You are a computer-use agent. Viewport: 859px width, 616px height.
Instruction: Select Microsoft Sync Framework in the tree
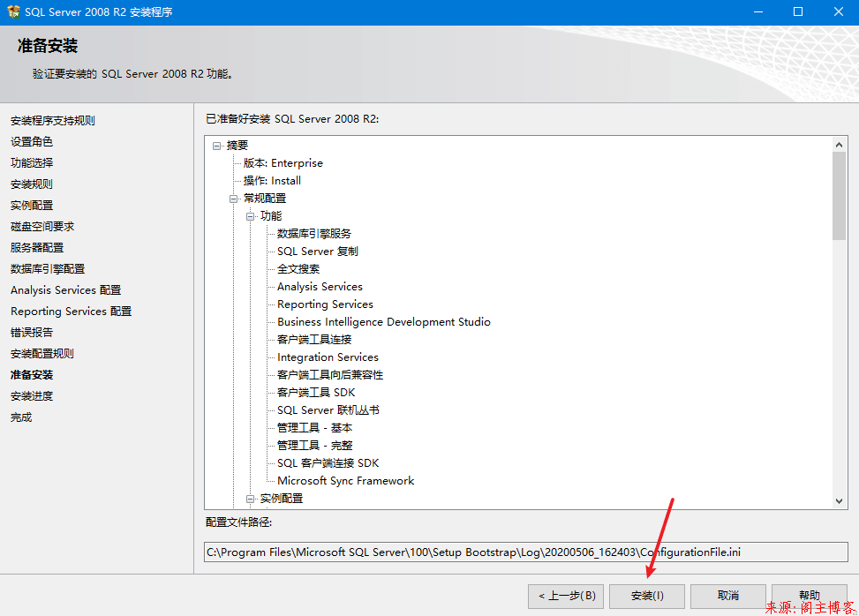(x=346, y=481)
